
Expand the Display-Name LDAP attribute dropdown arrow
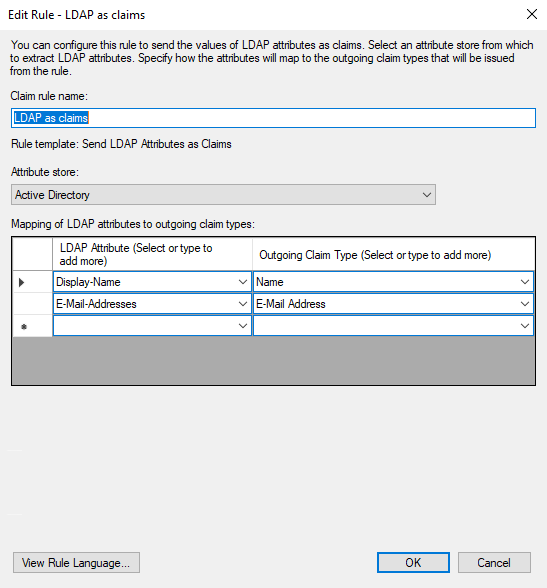pyautogui.click(x=243, y=282)
